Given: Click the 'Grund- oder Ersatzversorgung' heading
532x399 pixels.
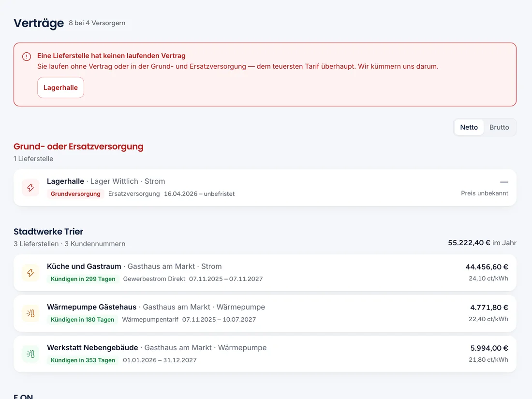Looking at the screenshot, I should (78, 147).
